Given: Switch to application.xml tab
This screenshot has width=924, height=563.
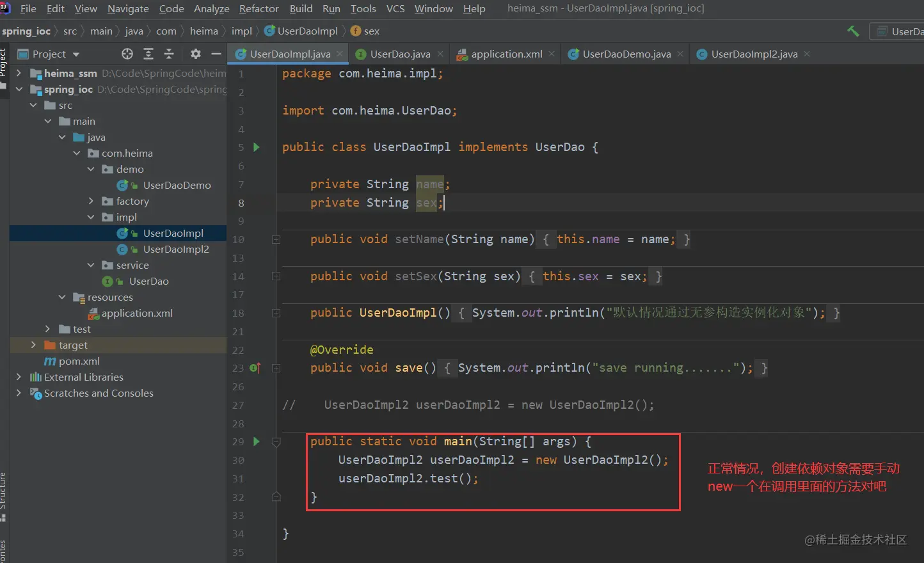Looking at the screenshot, I should [506, 54].
